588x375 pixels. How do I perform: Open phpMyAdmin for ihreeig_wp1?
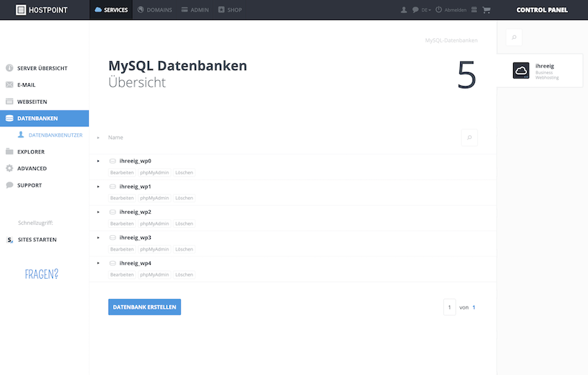click(154, 198)
